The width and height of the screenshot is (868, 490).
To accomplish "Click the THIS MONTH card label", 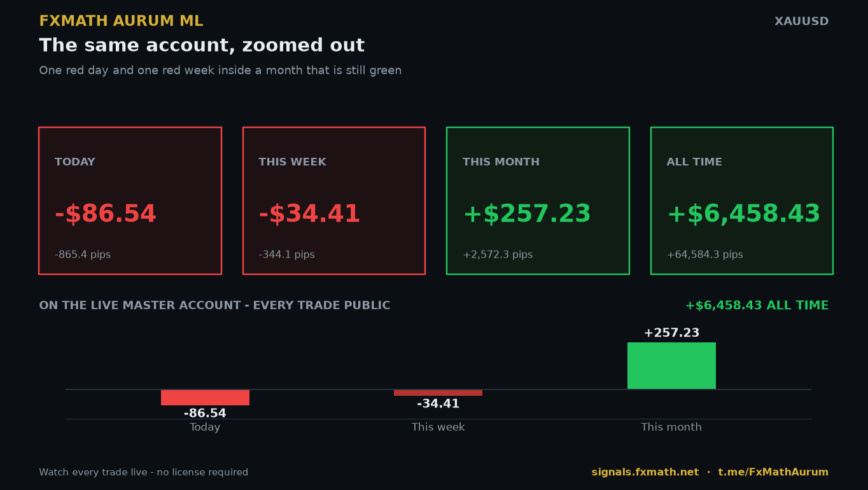I will click(501, 162).
